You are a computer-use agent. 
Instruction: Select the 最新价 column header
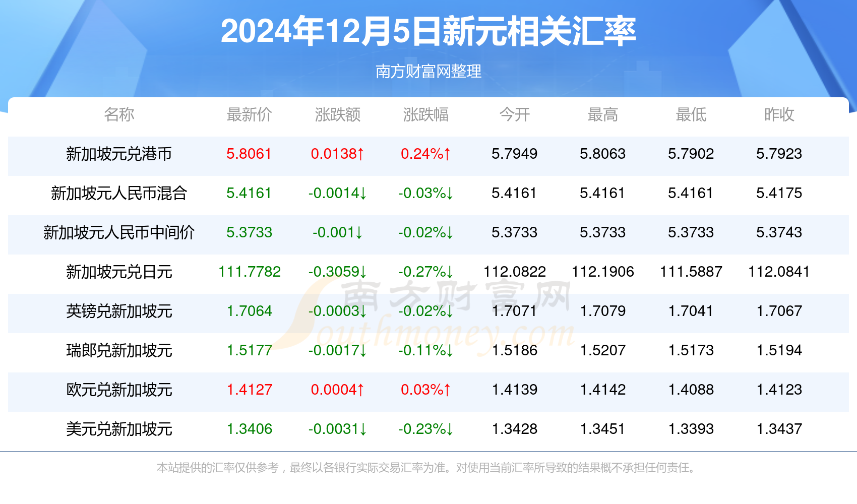[x=249, y=114]
